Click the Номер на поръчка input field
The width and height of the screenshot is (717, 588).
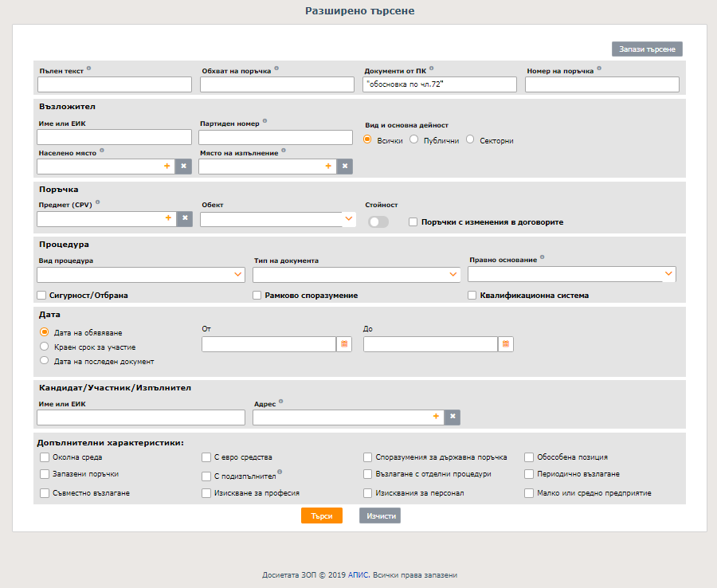[x=602, y=84]
